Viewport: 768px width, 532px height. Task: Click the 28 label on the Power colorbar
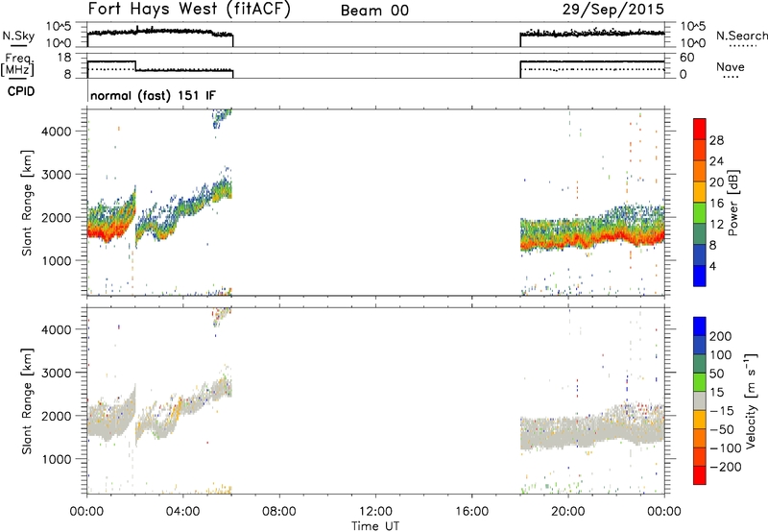tap(716, 140)
